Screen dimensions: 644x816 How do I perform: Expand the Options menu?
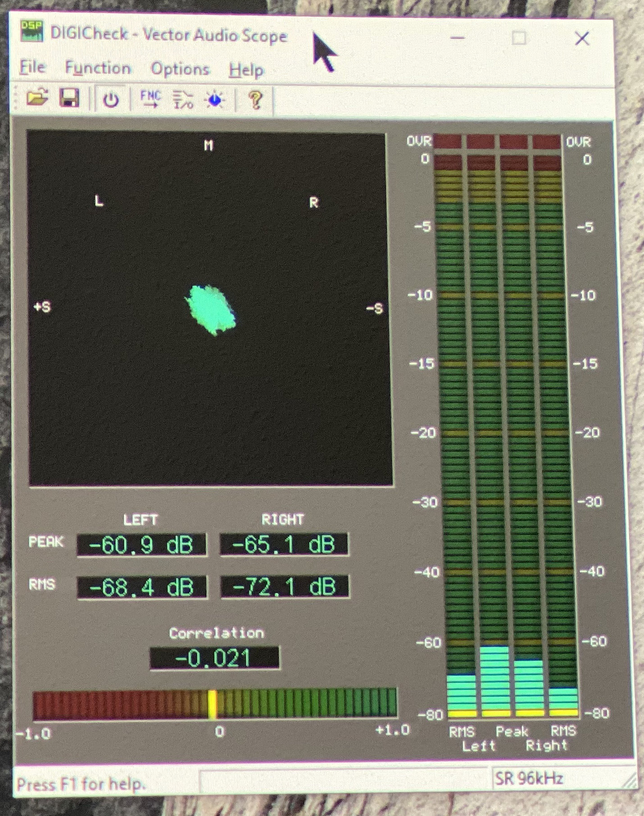[x=180, y=69]
